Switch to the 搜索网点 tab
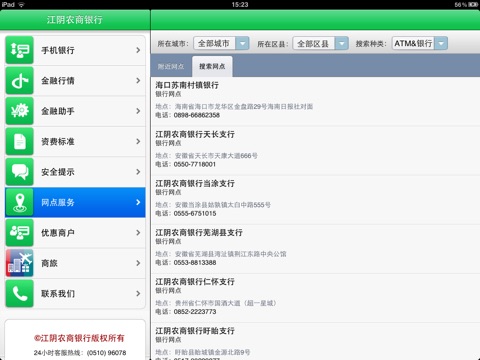480x360 pixels. [212, 66]
